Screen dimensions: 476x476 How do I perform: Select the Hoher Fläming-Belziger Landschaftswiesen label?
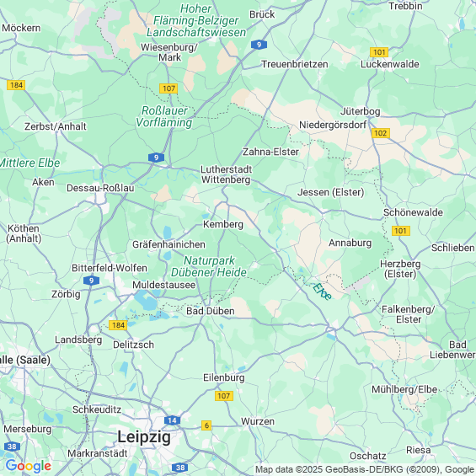tap(196, 21)
